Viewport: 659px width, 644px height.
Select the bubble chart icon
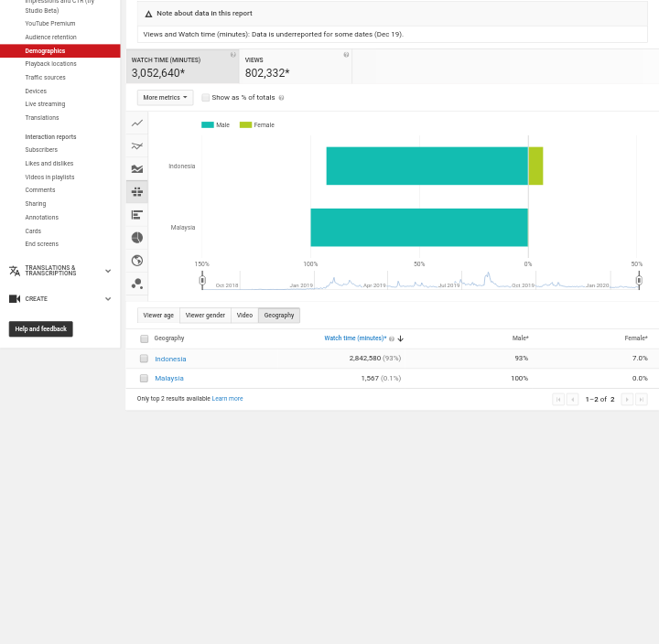click(x=136, y=284)
